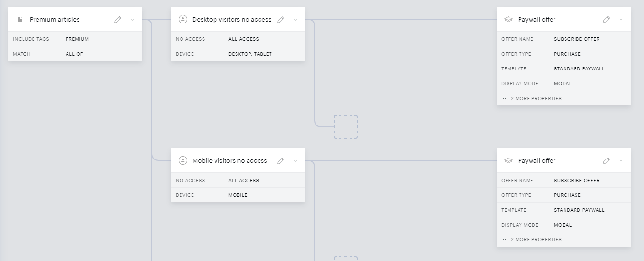Viewport: 644px width, 261px height.
Task: Show 2 more properties on top Paywall offer
Action: tap(532, 98)
